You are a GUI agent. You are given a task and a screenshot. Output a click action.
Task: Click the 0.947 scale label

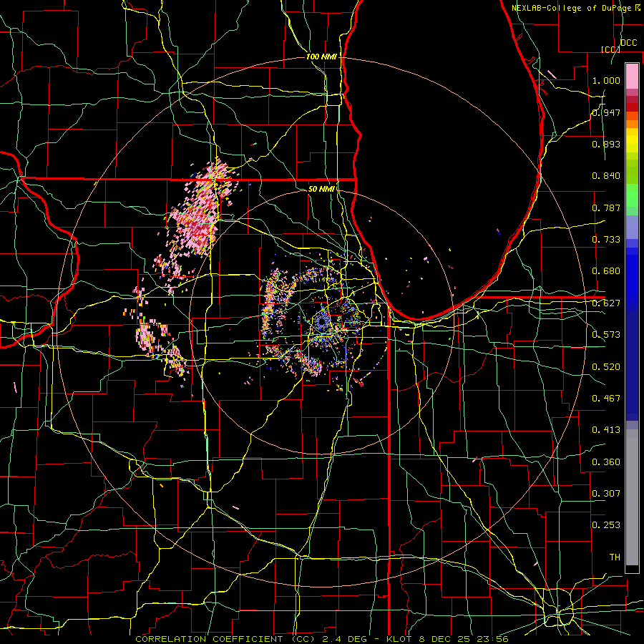click(x=606, y=112)
